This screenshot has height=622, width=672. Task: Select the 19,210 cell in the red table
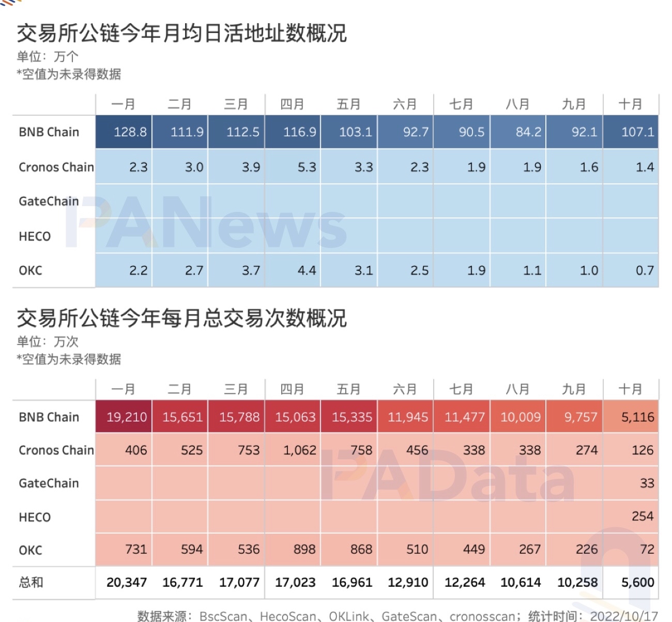point(127,417)
